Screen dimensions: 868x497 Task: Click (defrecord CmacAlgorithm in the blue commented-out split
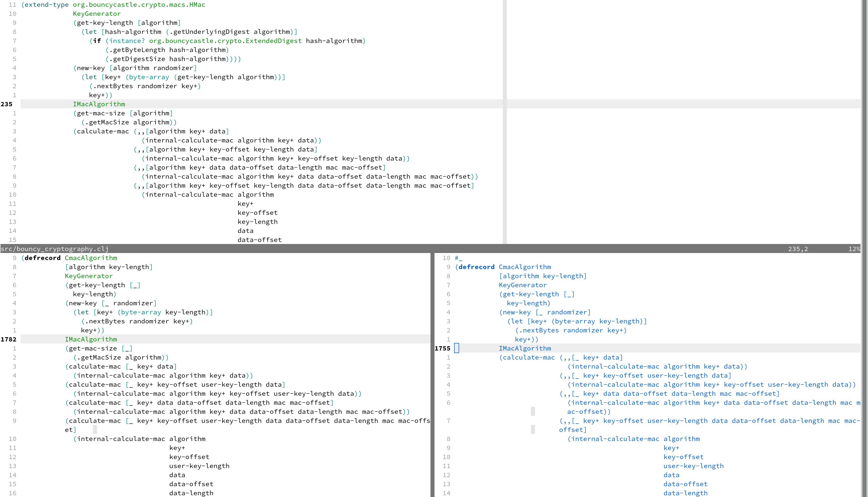tap(503, 267)
